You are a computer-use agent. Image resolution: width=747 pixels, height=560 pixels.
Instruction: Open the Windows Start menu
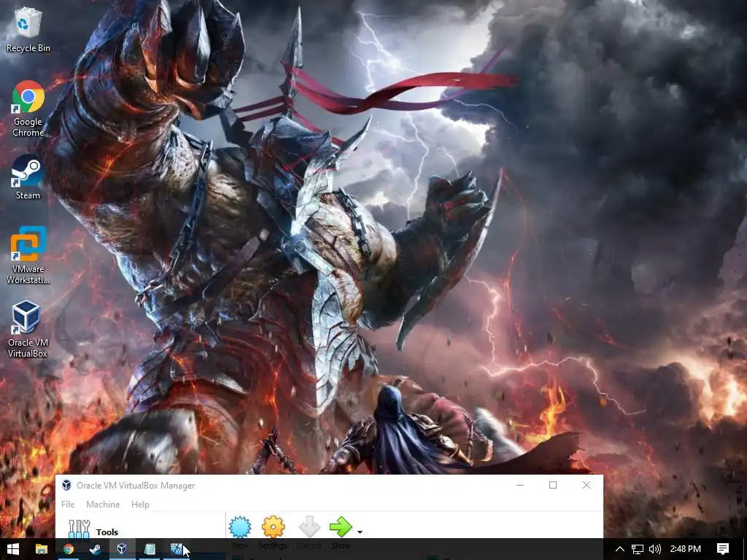click(x=13, y=549)
